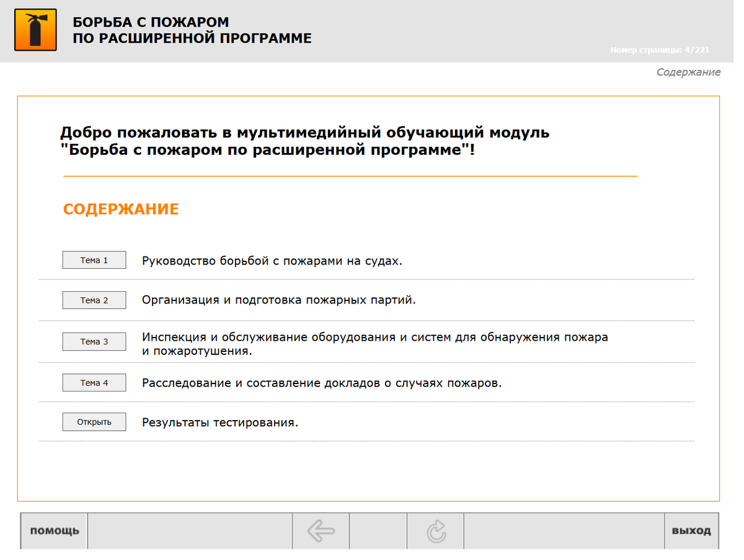Click the refresh arrow in bottom bar
Screen dimensions: 744x560
click(436, 531)
